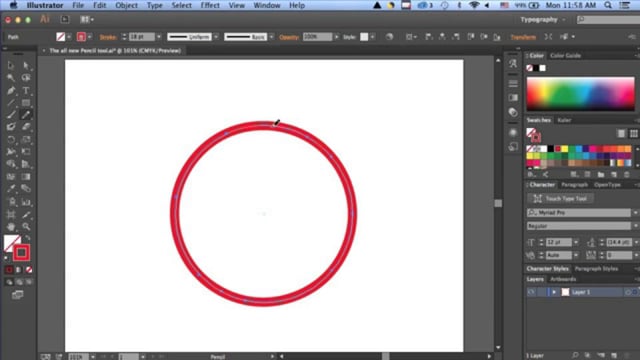Toggle visibility of Layer 1
This screenshot has width=640, height=360.
[531, 292]
